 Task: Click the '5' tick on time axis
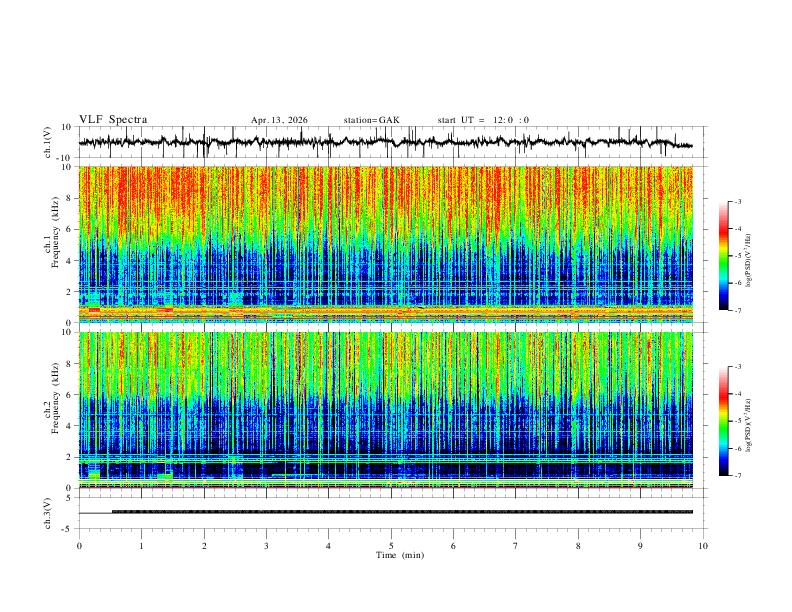coord(391,546)
